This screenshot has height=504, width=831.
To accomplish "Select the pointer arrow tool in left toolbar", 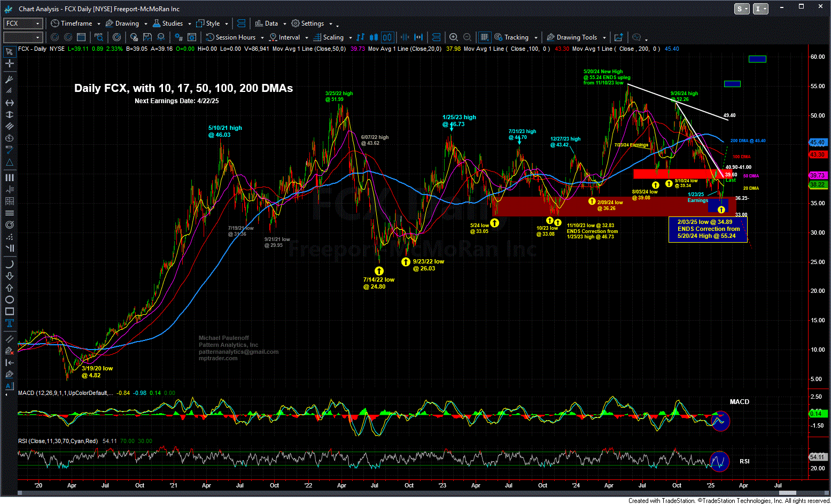I will point(9,51).
